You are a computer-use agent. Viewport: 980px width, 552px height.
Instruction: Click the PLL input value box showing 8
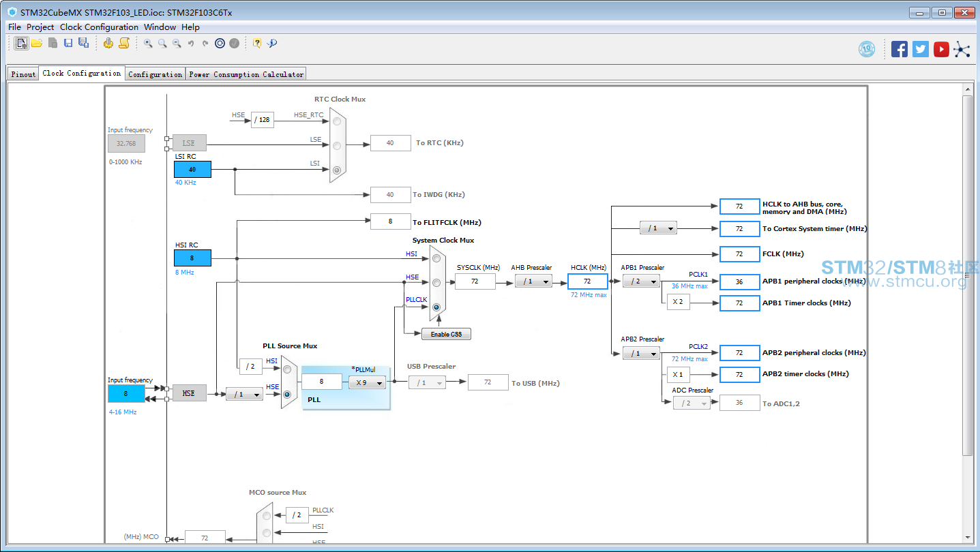pyautogui.click(x=322, y=382)
